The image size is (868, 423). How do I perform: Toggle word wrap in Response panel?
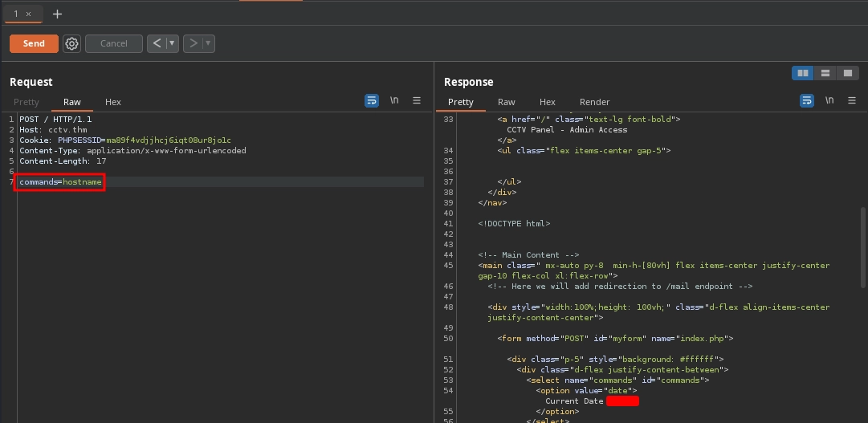(x=807, y=100)
